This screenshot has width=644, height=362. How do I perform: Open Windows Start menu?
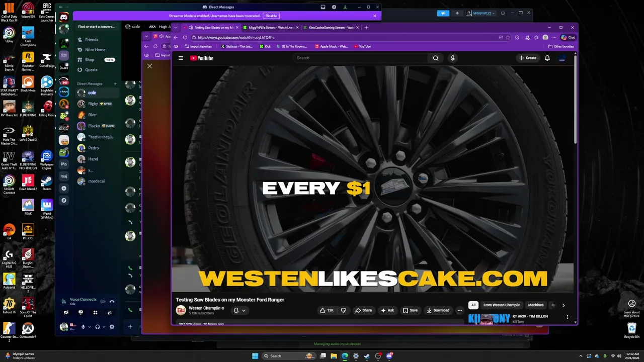(255, 356)
